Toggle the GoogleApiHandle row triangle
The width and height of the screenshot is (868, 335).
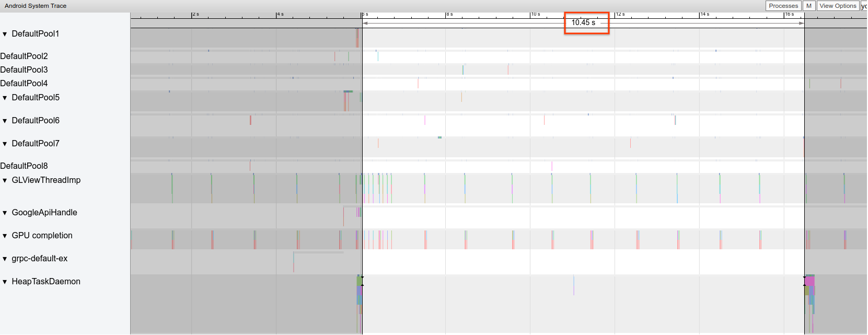[5, 213]
